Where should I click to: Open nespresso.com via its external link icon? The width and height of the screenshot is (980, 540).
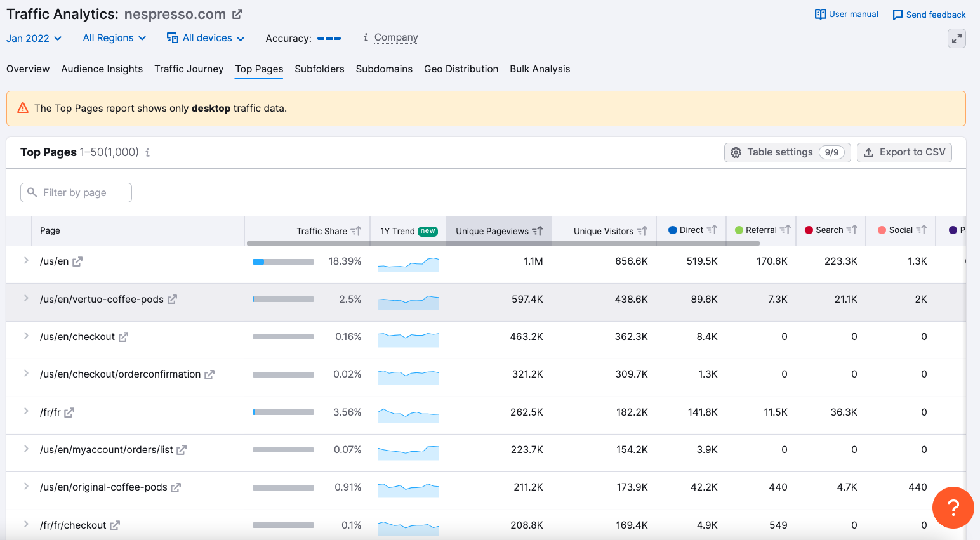pos(239,13)
